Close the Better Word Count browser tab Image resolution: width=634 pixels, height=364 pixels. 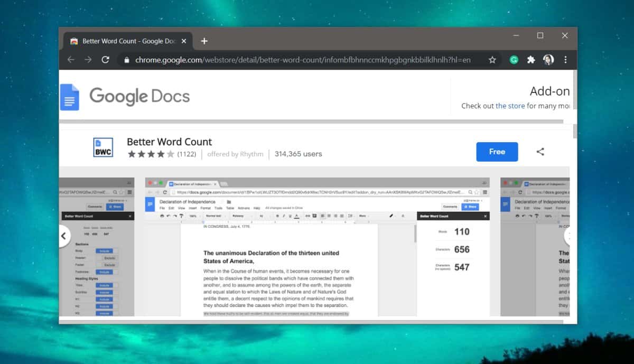click(183, 41)
